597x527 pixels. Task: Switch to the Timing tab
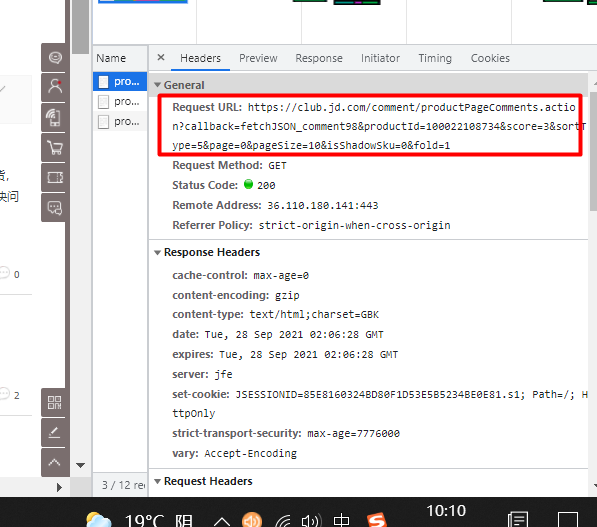[x=435, y=58]
